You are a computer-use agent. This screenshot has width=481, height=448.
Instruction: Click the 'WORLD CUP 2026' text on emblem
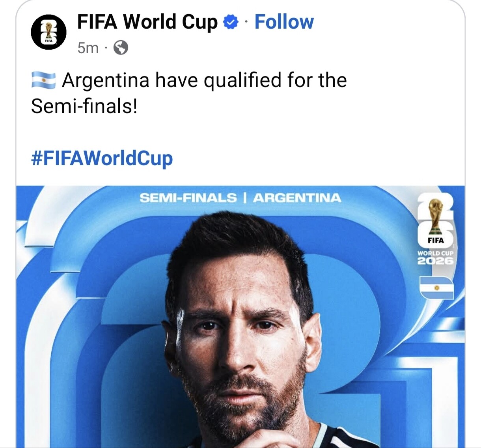[436, 258]
